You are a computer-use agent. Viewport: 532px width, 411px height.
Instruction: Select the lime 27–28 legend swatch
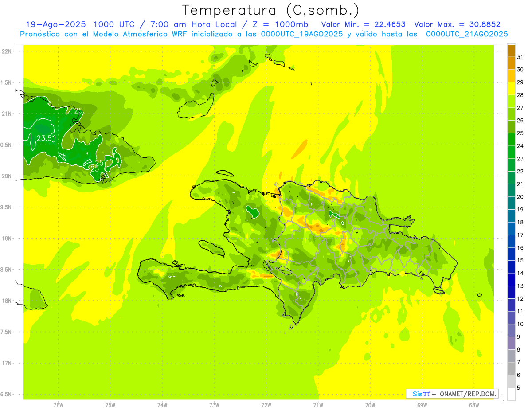point(511,102)
